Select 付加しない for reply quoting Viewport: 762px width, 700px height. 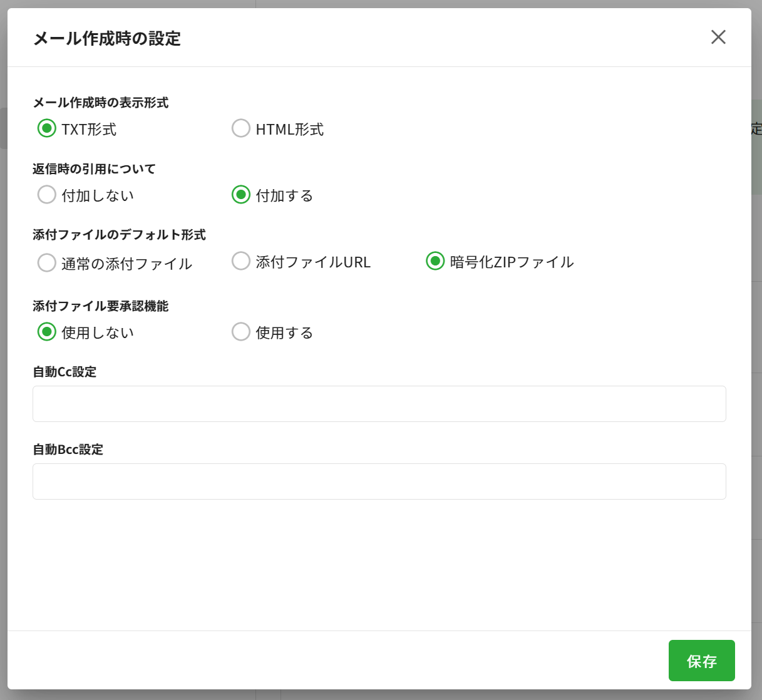pos(47,195)
